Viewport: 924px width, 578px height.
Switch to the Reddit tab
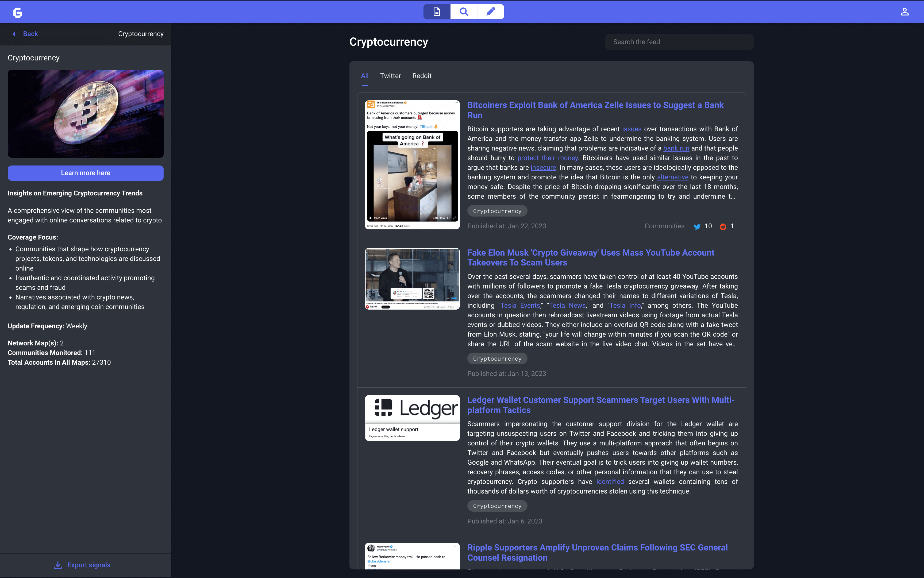(x=422, y=76)
